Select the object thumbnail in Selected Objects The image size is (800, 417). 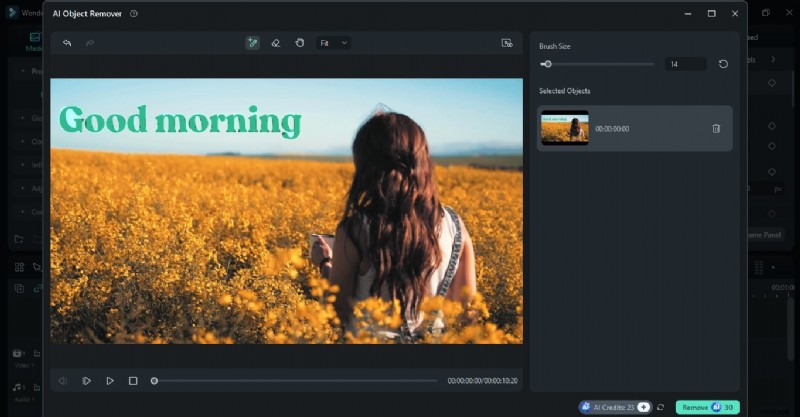pyautogui.click(x=564, y=129)
